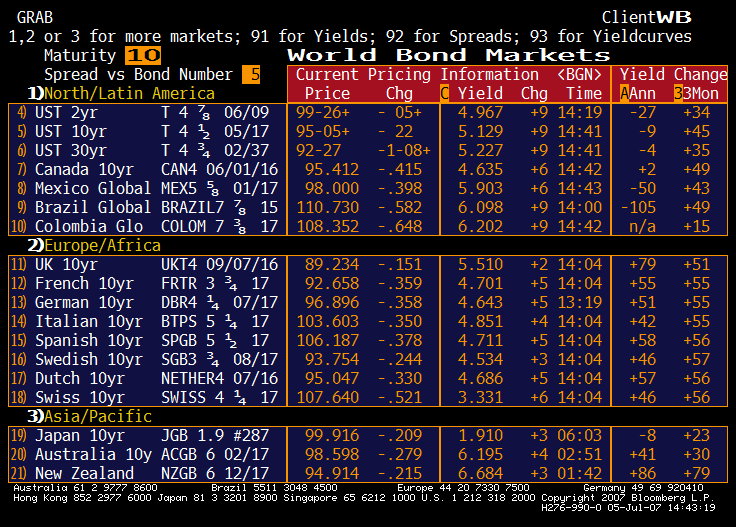This screenshot has width=736, height=527.
Task: Select row 17) Dutch 10yr
Action: click(368, 379)
